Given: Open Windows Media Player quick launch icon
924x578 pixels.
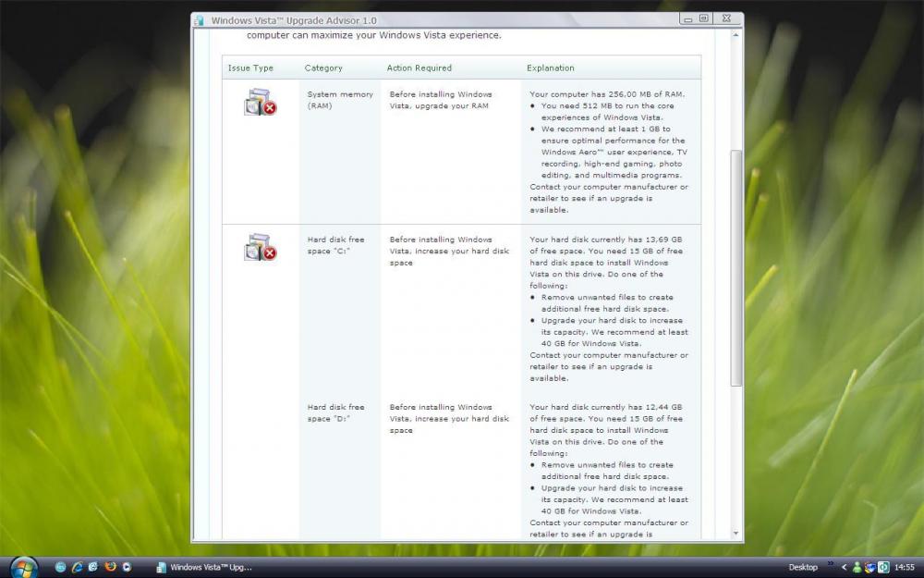Looking at the screenshot, I should pyautogui.click(x=127, y=568).
